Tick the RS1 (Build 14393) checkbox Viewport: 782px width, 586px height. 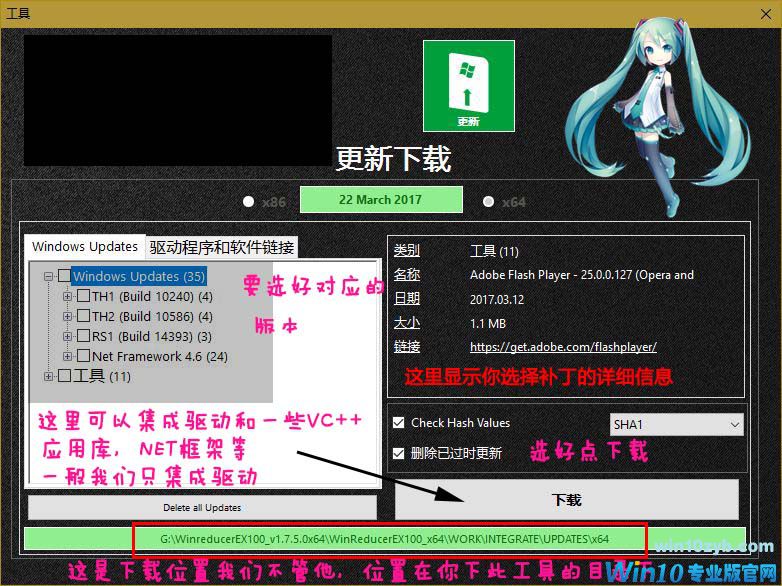click(84, 336)
